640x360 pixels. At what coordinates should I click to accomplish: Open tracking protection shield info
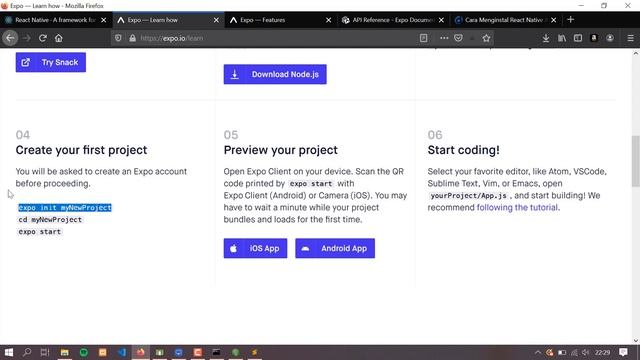pyautogui.click(x=118, y=38)
